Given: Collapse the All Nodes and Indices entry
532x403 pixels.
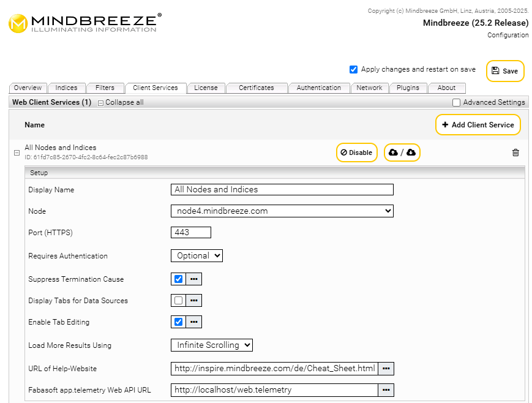Looking at the screenshot, I should pyautogui.click(x=17, y=153).
